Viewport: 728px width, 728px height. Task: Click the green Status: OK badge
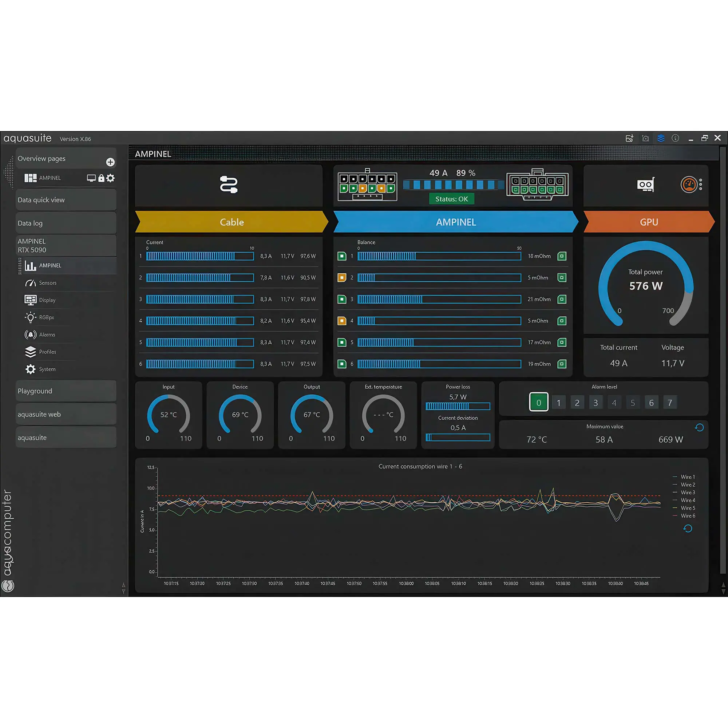[451, 199]
